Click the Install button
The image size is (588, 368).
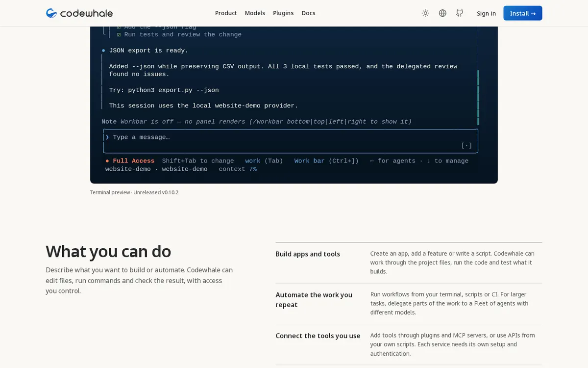[x=523, y=13]
